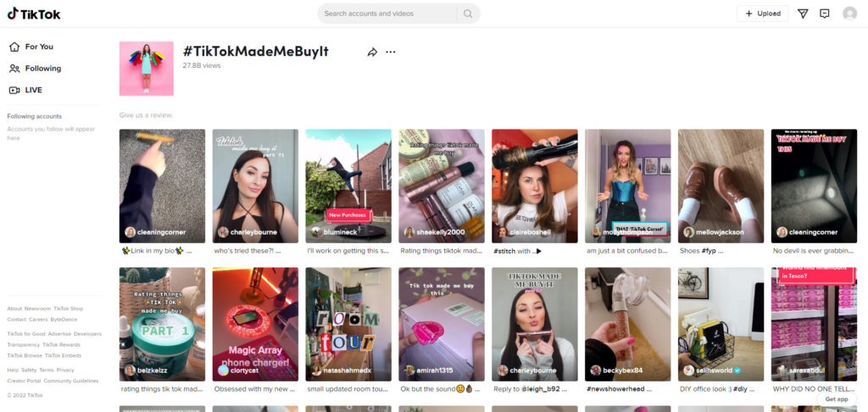This screenshot has height=412, width=868.
Task: Open the Developers footer link
Action: pyautogui.click(x=87, y=334)
